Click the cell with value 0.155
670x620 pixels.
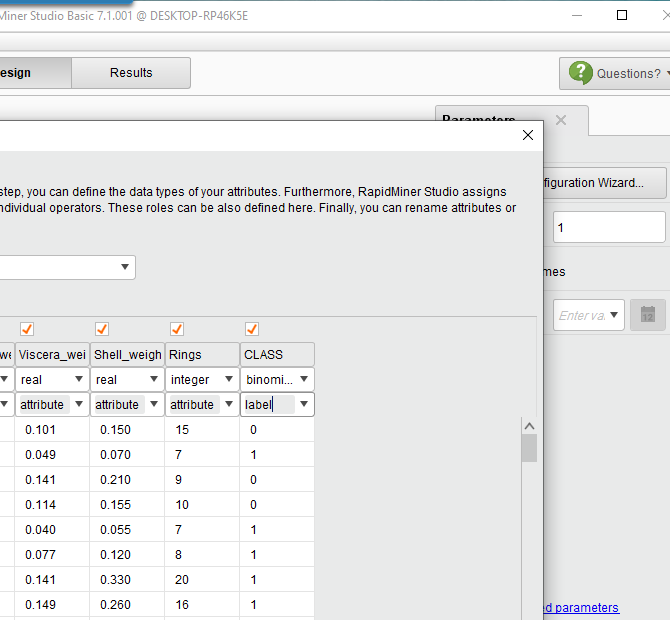pos(127,504)
